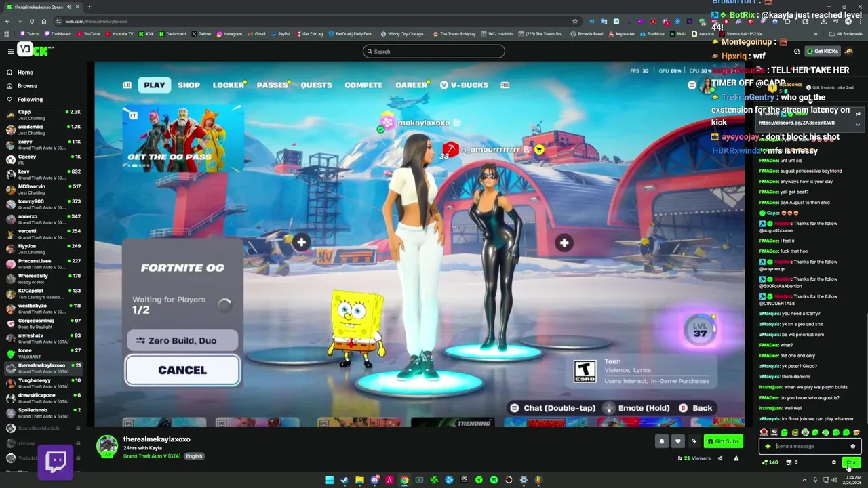Open the Twitch bookmark
This screenshot has width=868, height=488.
(29, 34)
